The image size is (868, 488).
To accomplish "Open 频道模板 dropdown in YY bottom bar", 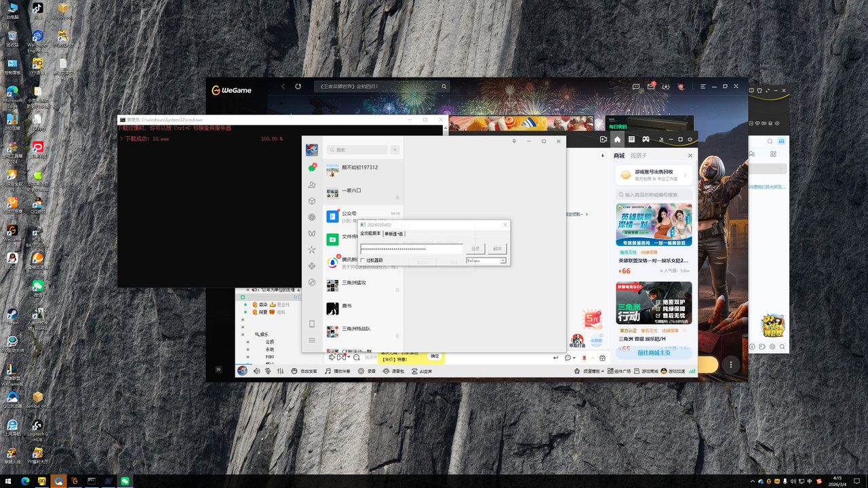I will point(588,371).
